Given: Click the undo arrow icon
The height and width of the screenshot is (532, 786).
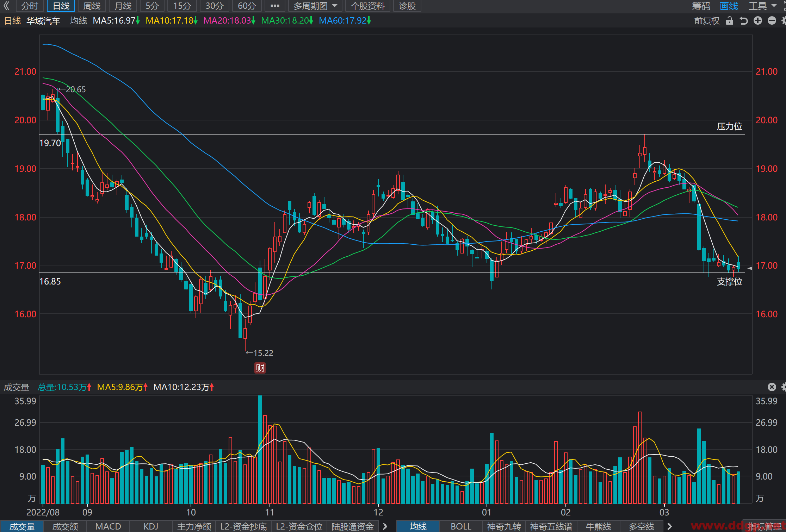Looking at the screenshot, I should tap(744, 21).
